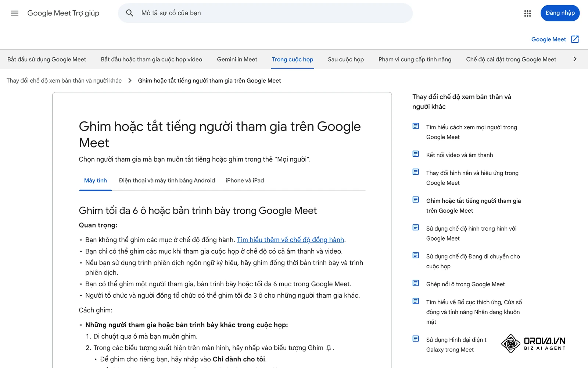Click the external link icon beside Google Meet
Viewport: 588px width, 368px height.
point(575,39)
